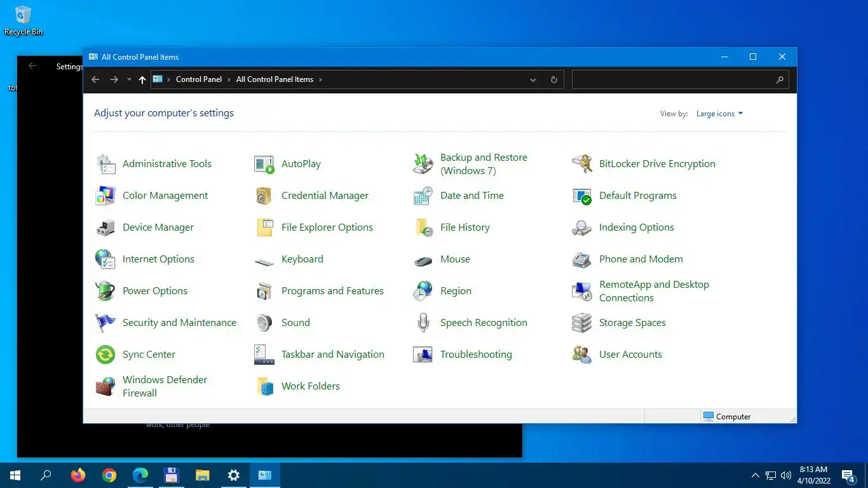Open the Default Programs icon

point(582,196)
